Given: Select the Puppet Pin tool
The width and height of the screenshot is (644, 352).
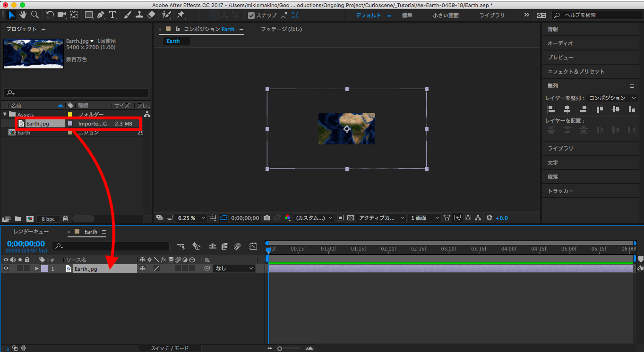Looking at the screenshot, I should coord(181,15).
